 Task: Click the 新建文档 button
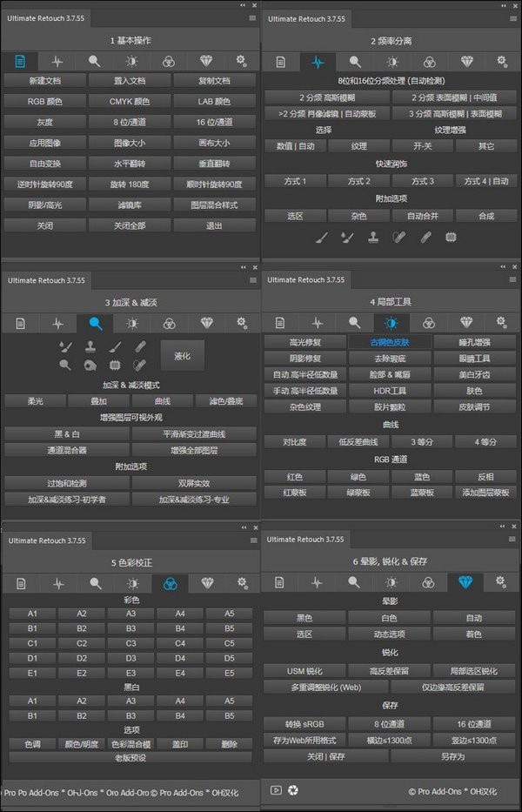[45, 81]
